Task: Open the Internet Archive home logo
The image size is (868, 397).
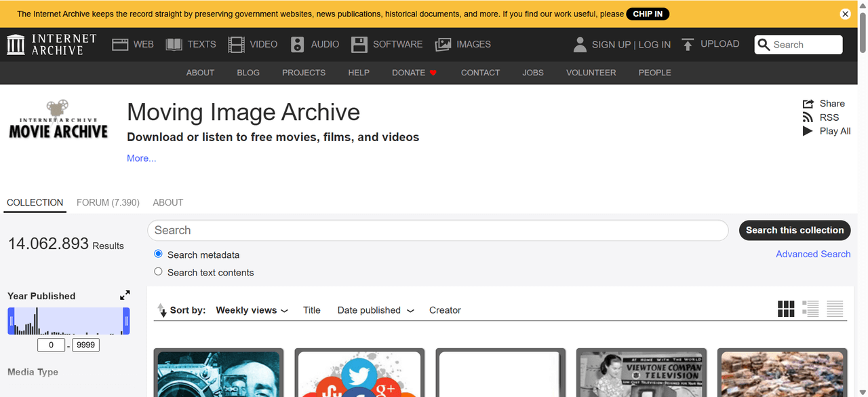Action: 52,44
